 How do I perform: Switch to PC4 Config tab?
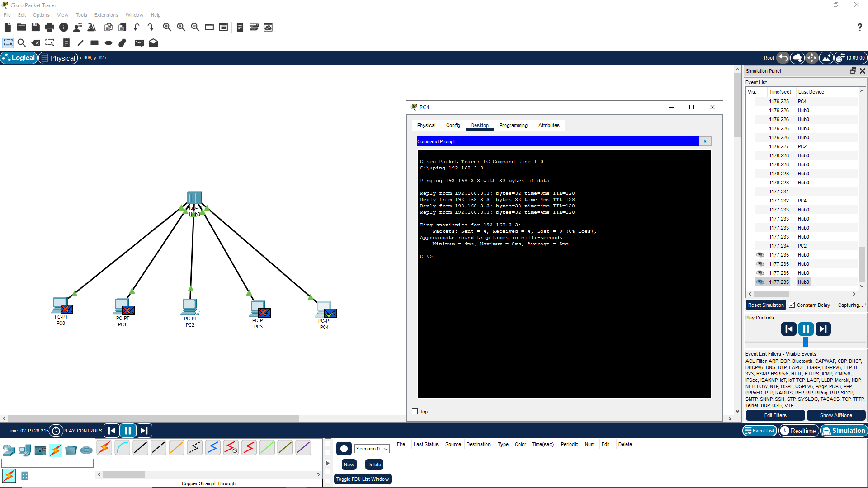[x=453, y=125]
